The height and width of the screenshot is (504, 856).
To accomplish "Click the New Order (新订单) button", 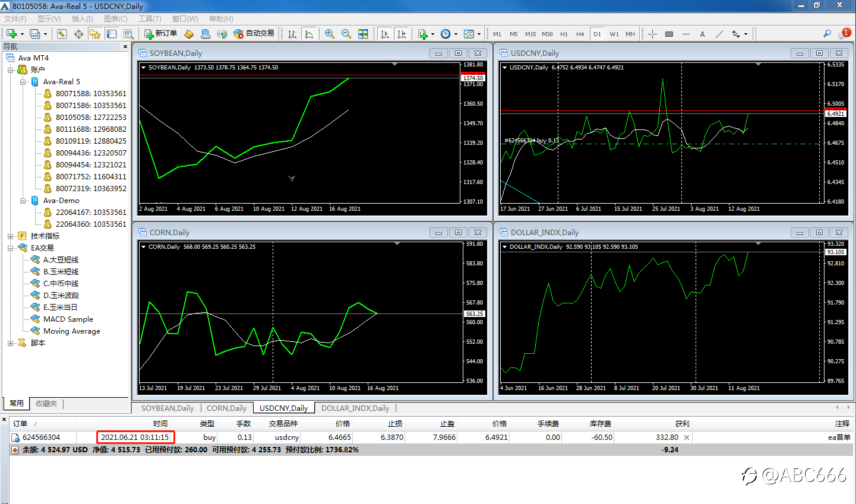I will pyautogui.click(x=161, y=34).
